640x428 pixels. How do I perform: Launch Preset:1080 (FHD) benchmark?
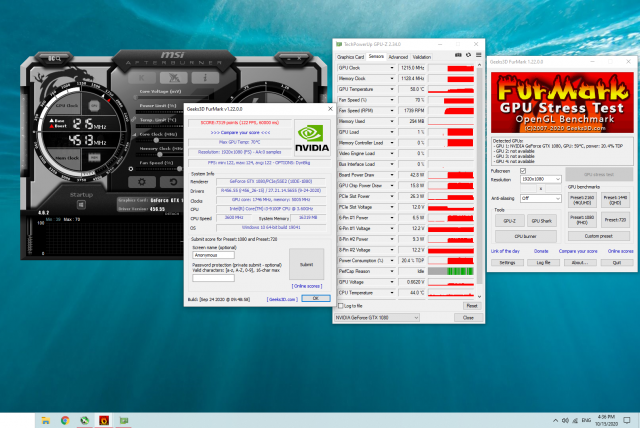pos(582,220)
